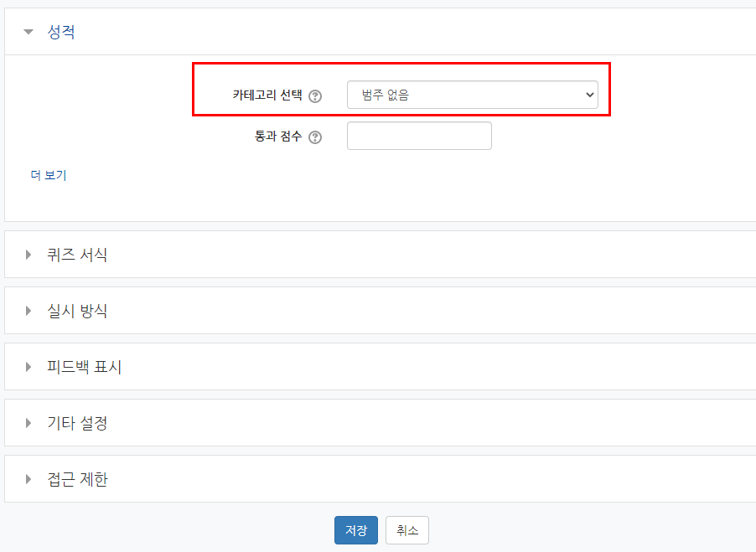Click the 통과 점수 input field
Screen dimensions: 756x552
(419, 136)
